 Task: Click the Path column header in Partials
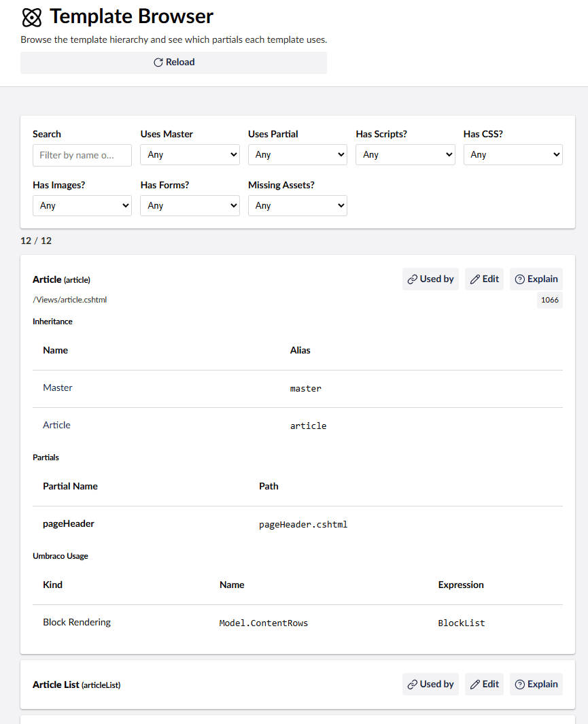pos(269,486)
